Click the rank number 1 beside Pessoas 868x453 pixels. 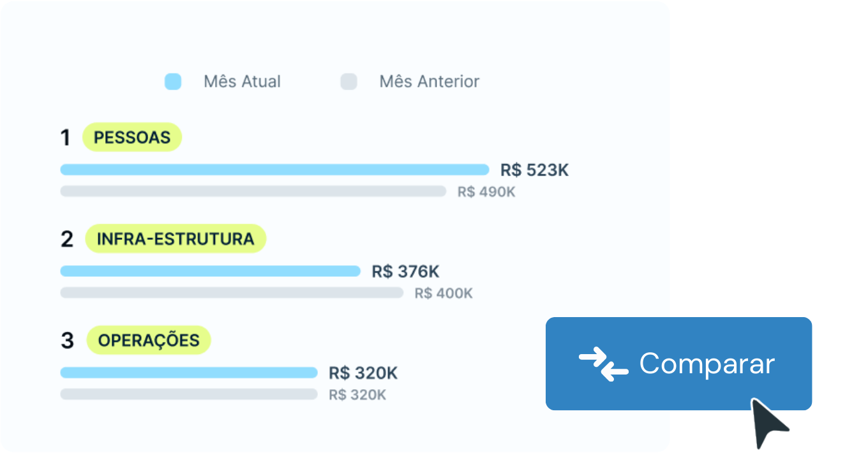[65, 138]
